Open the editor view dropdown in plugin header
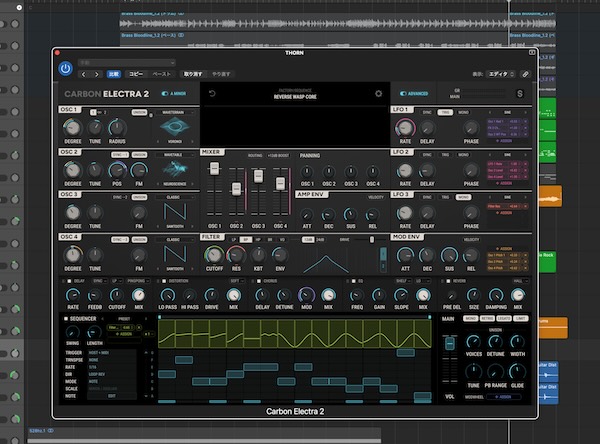The width and height of the screenshot is (600, 444). [x=501, y=74]
